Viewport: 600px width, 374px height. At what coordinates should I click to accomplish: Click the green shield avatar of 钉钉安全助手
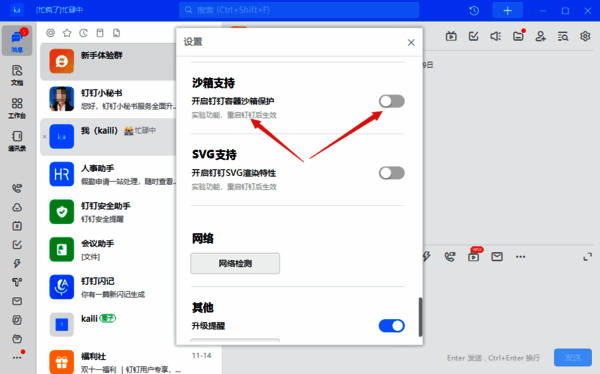[x=62, y=212]
